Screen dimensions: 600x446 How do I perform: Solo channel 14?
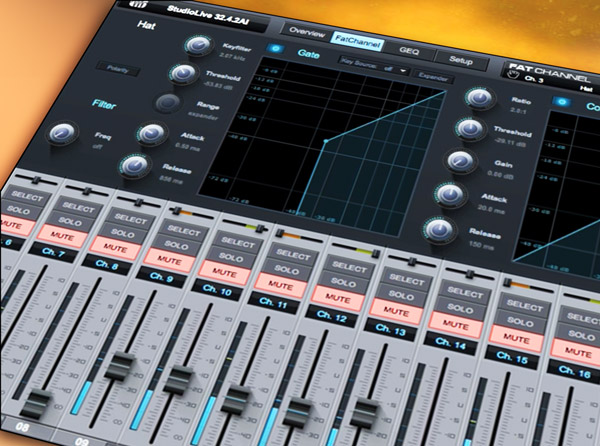point(460,309)
